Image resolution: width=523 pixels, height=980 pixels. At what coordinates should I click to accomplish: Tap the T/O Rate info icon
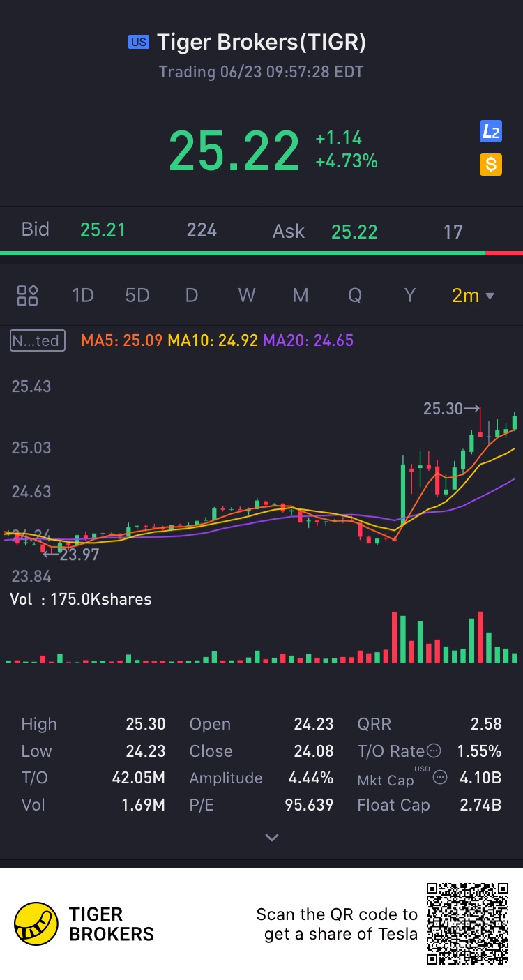coord(434,751)
